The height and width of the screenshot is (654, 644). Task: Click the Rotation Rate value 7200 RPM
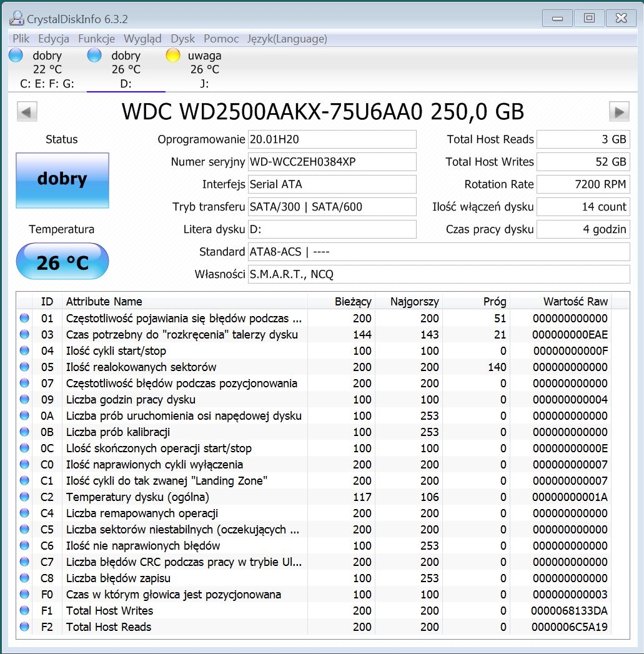(583, 184)
